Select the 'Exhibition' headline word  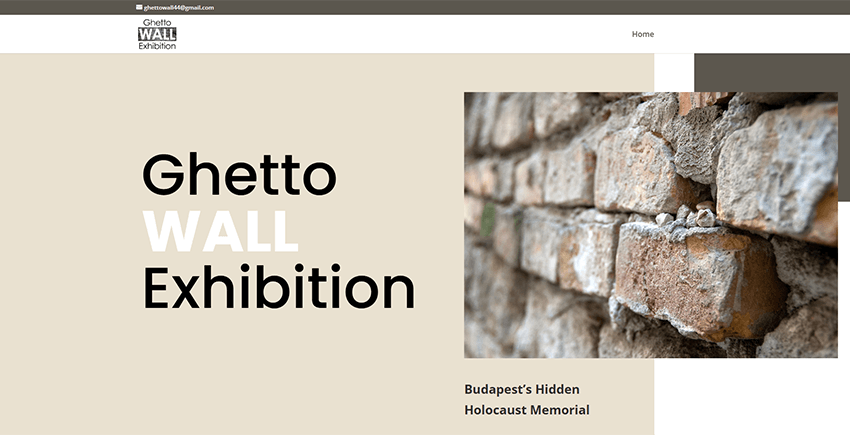[279, 287]
